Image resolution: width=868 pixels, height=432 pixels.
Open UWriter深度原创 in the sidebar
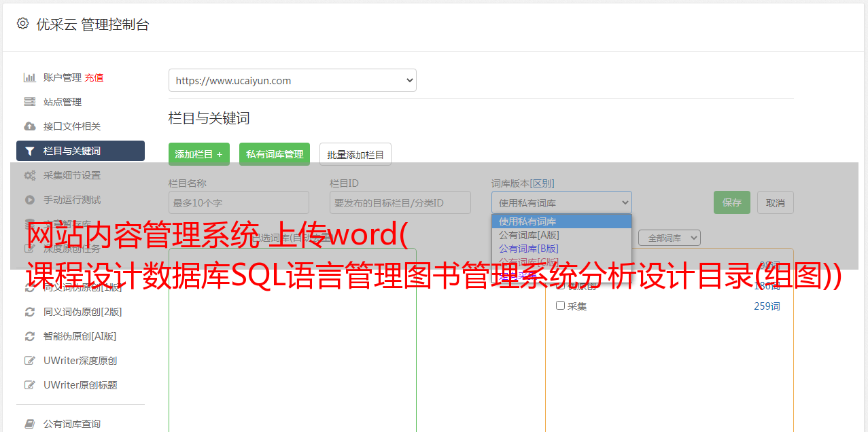(80, 361)
